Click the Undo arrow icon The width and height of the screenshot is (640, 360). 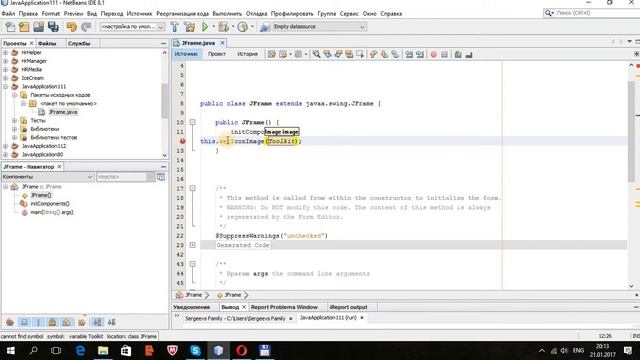[x=71, y=27]
